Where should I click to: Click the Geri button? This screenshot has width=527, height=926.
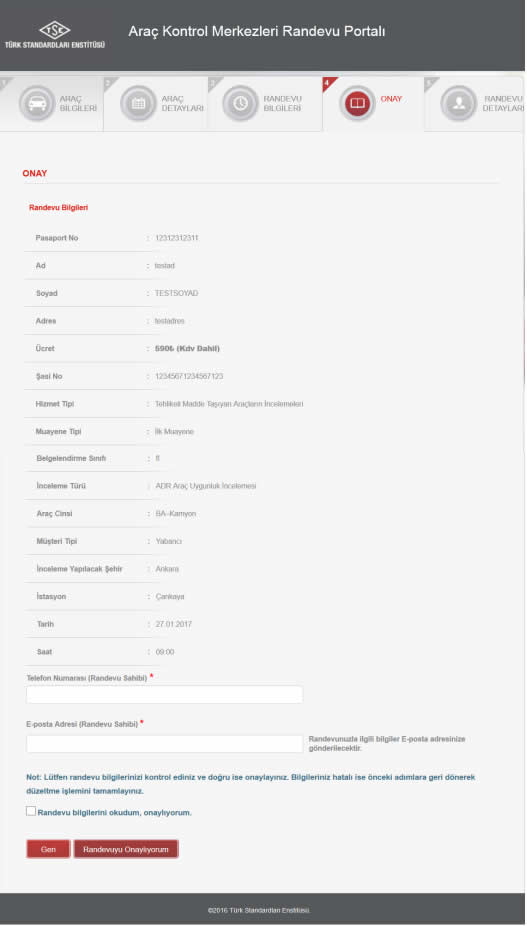click(x=48, y=849)
